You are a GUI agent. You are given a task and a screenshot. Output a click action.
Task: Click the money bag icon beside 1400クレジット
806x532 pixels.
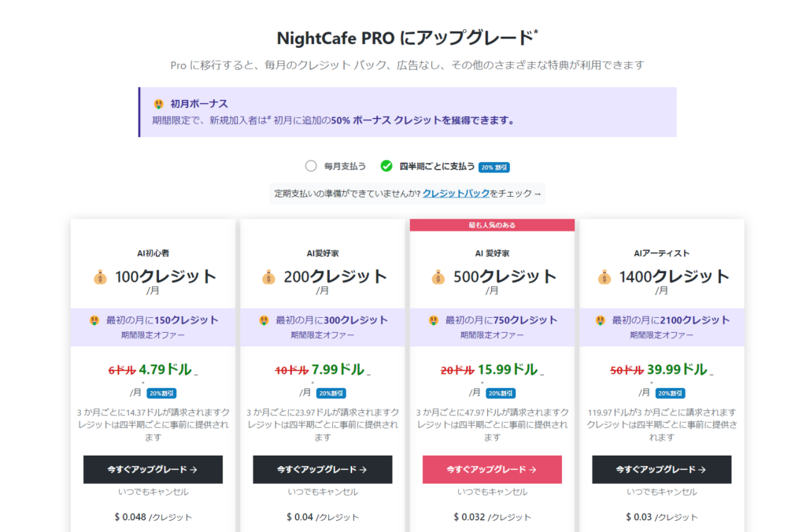click(x=604, y=277)
